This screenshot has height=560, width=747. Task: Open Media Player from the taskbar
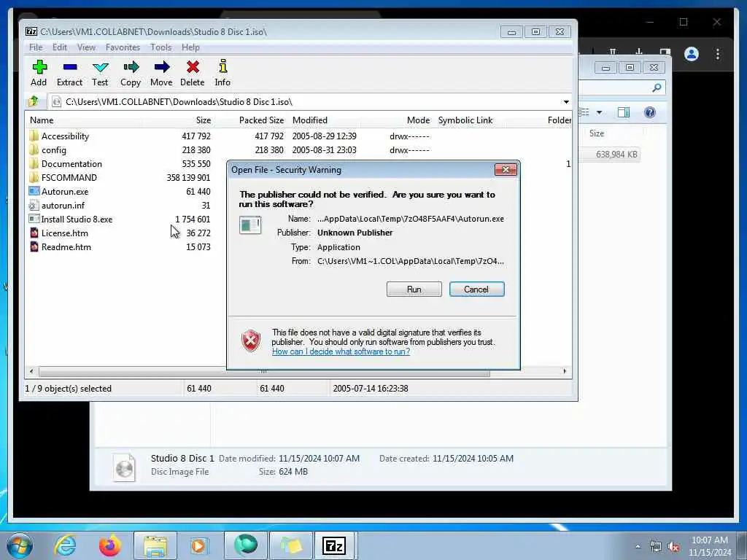pyautogui.click(x=200, y=545)
